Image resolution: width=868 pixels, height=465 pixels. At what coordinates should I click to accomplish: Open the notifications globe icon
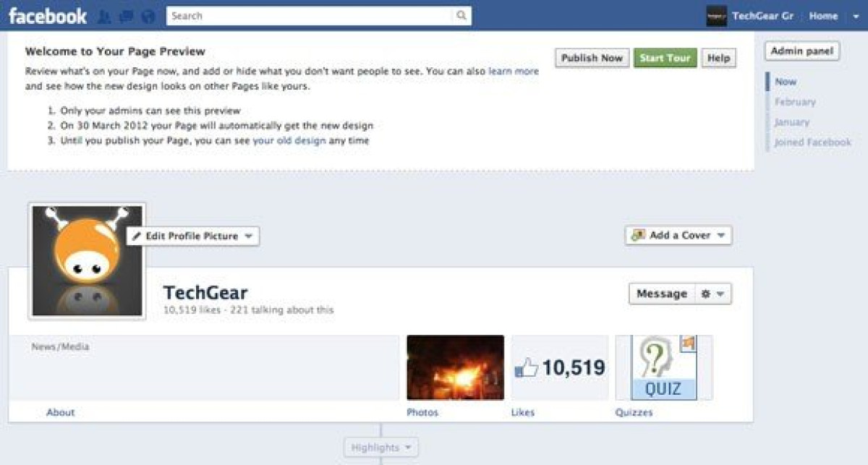point(148,16)
